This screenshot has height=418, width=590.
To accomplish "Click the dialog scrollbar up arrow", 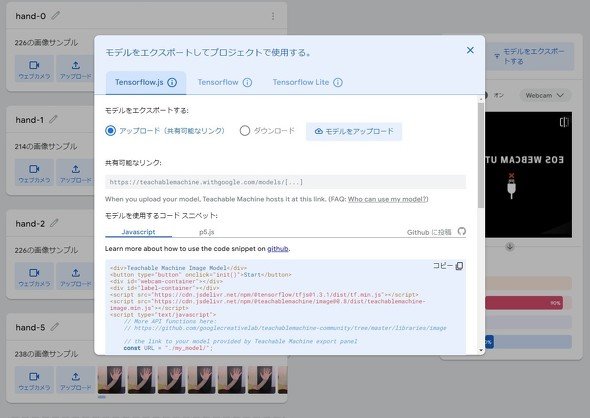I will 481,99.
